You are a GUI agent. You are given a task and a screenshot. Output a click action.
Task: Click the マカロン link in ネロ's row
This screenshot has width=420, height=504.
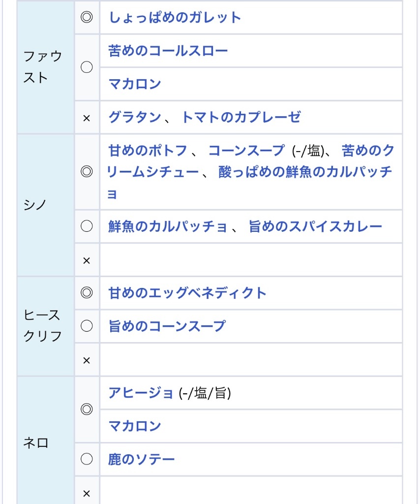click(x=135, y=426)
